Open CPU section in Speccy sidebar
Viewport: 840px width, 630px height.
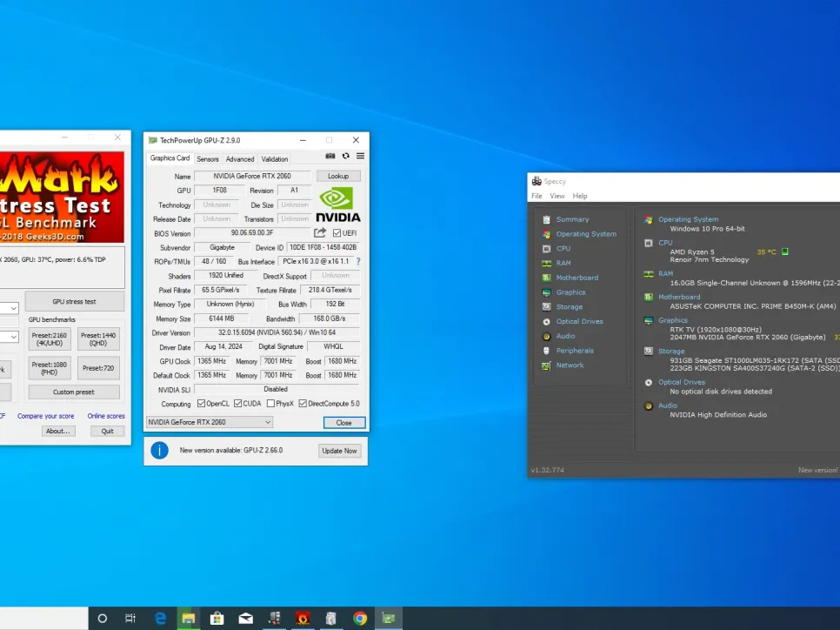coord(563,248)
